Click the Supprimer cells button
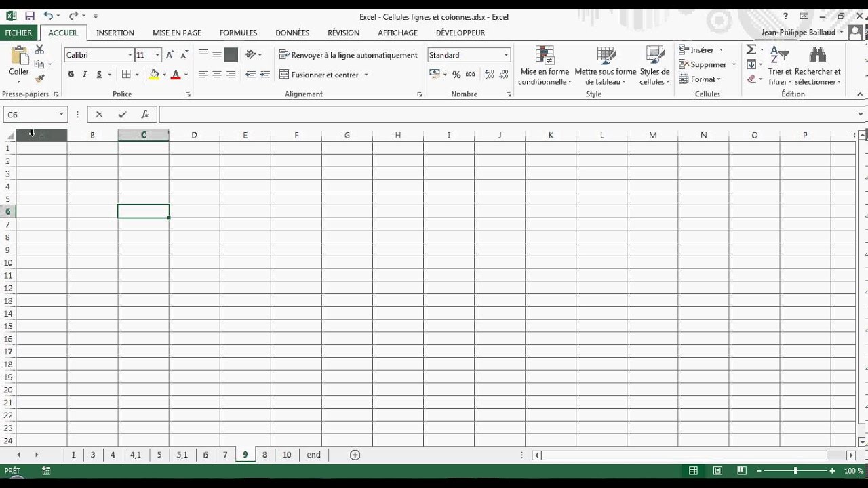868x488 pixels. click(707, 64)
